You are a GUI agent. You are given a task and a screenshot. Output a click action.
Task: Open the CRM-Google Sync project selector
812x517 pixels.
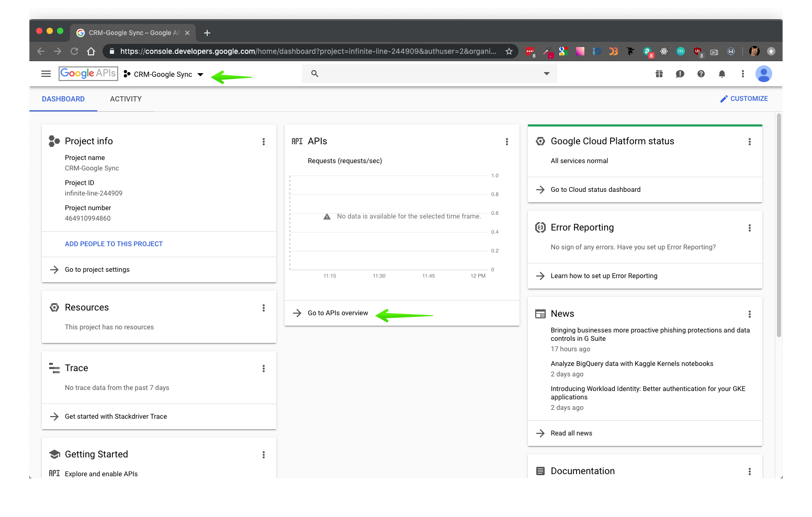coord(164,74)
